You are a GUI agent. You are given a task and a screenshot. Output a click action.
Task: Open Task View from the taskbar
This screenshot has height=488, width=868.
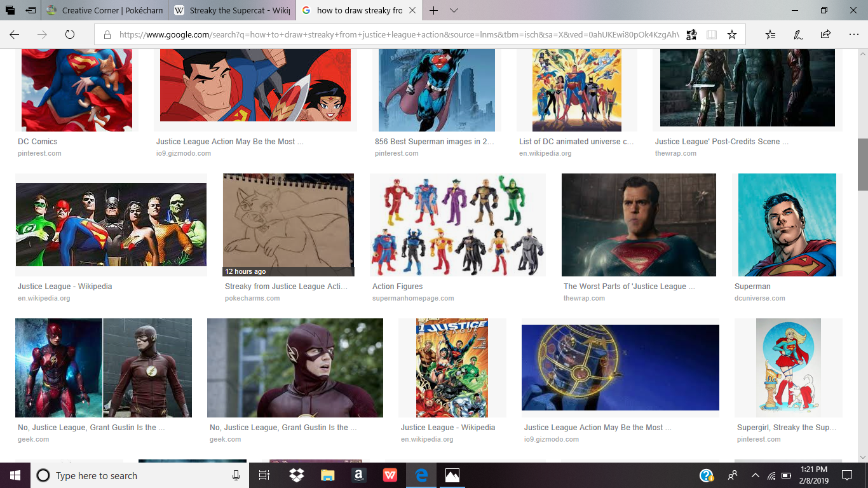(x=264, y=475)
